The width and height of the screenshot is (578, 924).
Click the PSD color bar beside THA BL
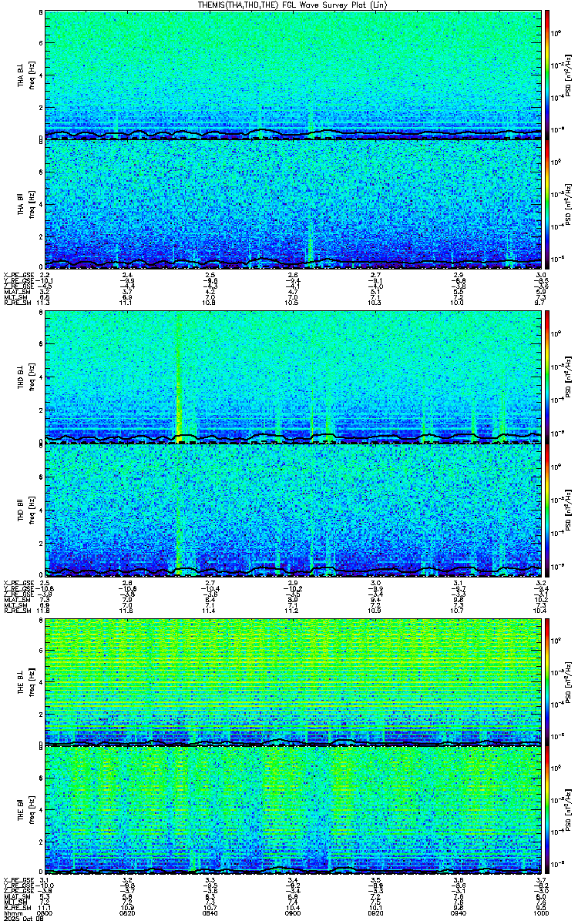tap(547, 75)
